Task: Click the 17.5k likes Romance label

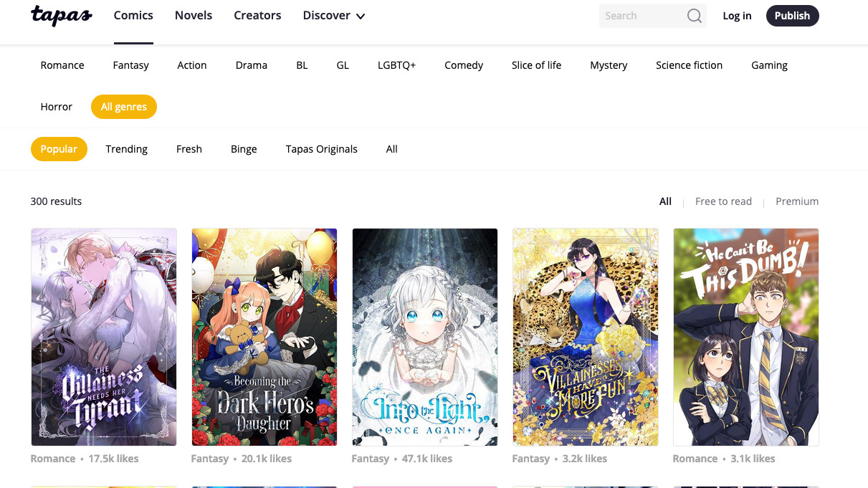Action: coord(85,459)
